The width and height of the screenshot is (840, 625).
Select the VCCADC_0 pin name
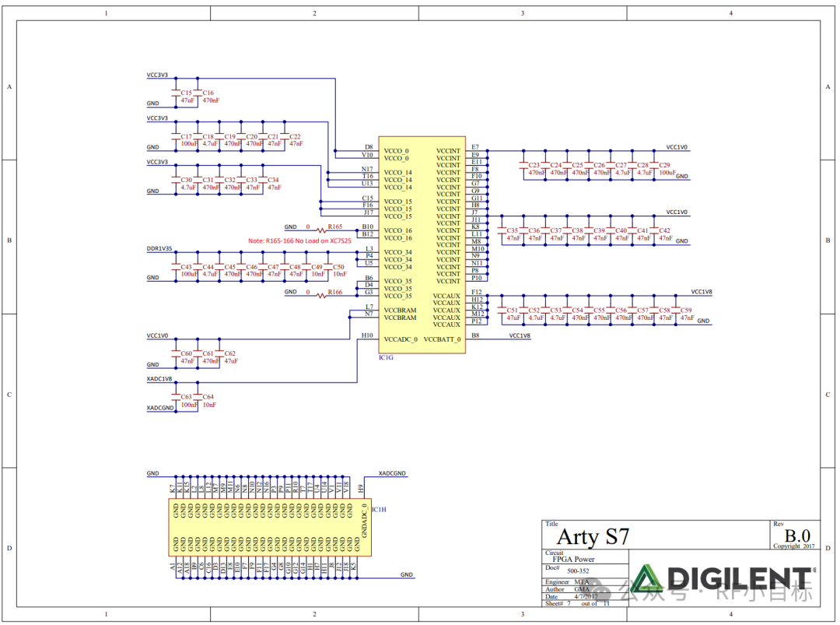pos(401,339)
